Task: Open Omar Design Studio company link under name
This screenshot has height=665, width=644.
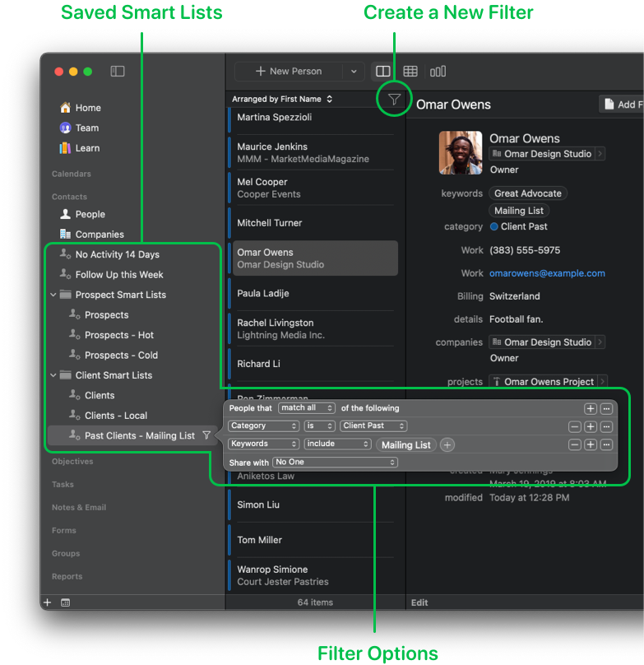Action: click(547, 154)
